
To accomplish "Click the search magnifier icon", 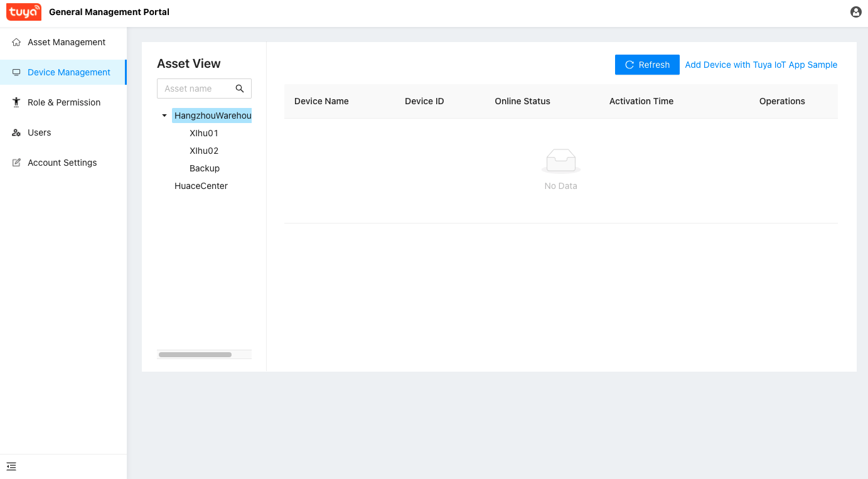I will pyautogui.click(x=240, y=89).
